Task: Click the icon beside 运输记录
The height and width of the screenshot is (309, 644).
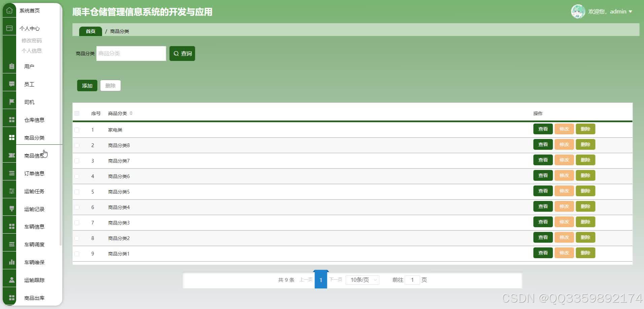Action: tap(12, 209)
